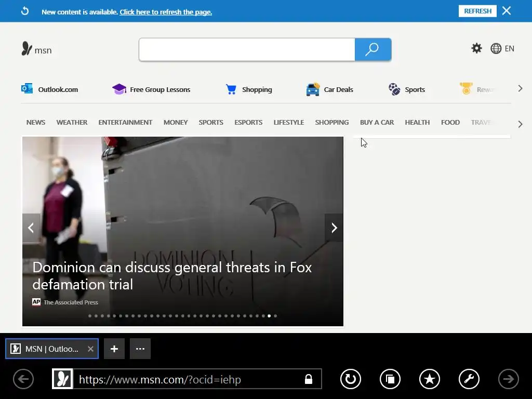Click the AP logo icon
532x399 pixels.
click(36, 302)
